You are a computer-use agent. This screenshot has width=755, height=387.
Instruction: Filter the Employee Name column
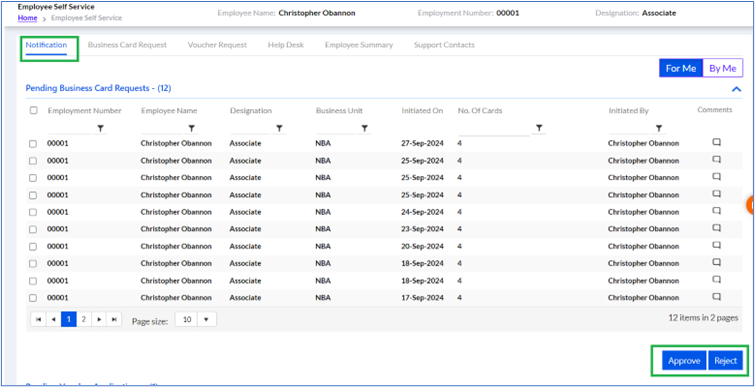(191, 129)
